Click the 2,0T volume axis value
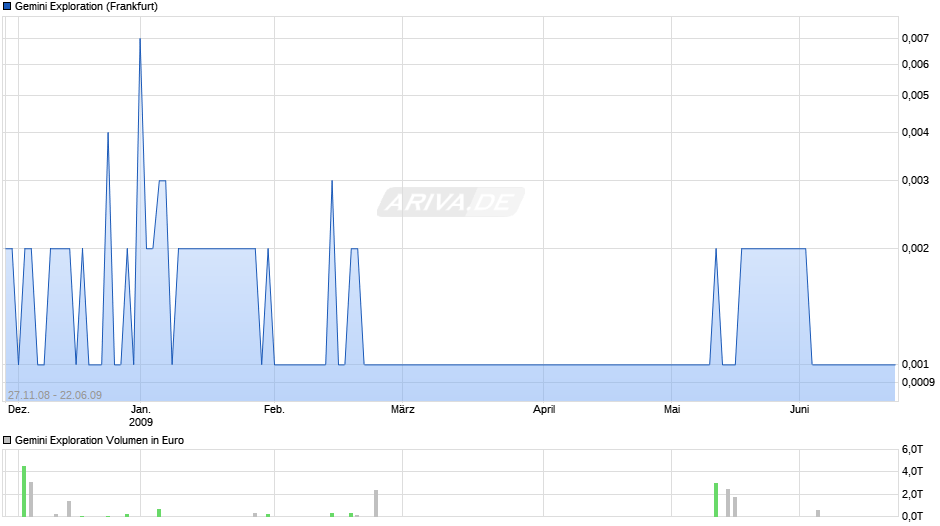940x526 pixels. 912,494
